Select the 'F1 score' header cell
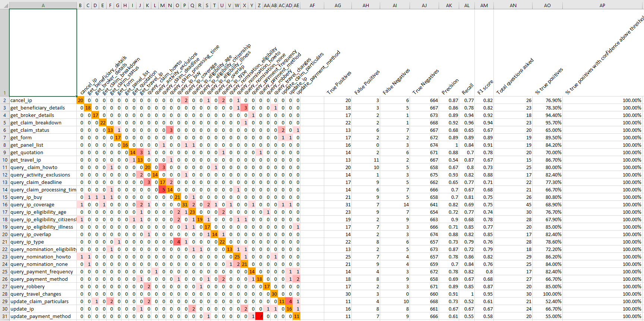The width and height of the screenshot is (644, 321). pyautogui.click(x=485, y=87)
